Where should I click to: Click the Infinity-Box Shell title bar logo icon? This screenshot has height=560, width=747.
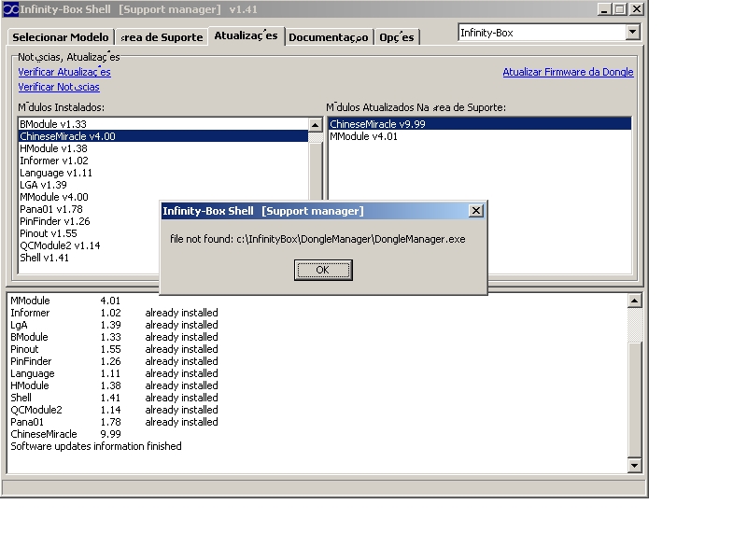(10, 9)
